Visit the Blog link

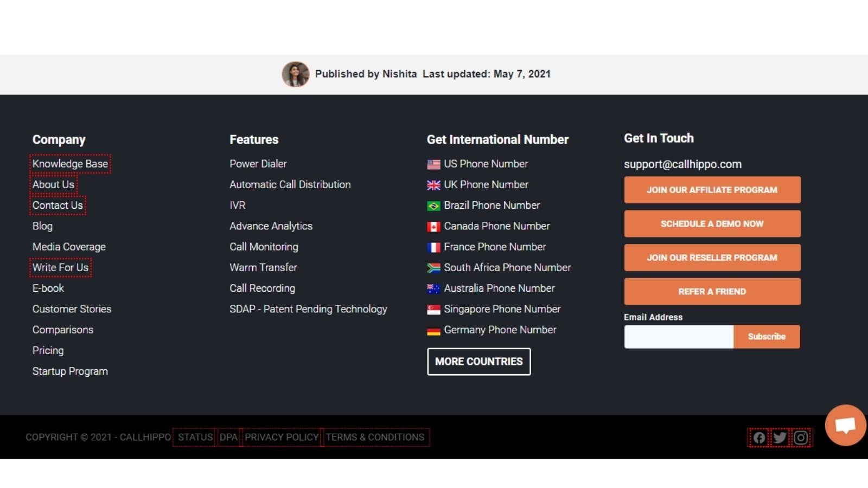[42, 226]
